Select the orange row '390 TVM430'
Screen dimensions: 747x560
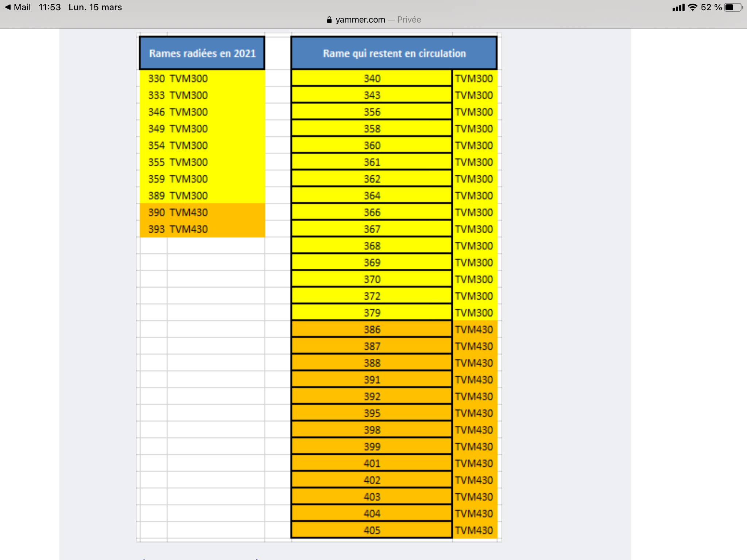click(178, 212)
